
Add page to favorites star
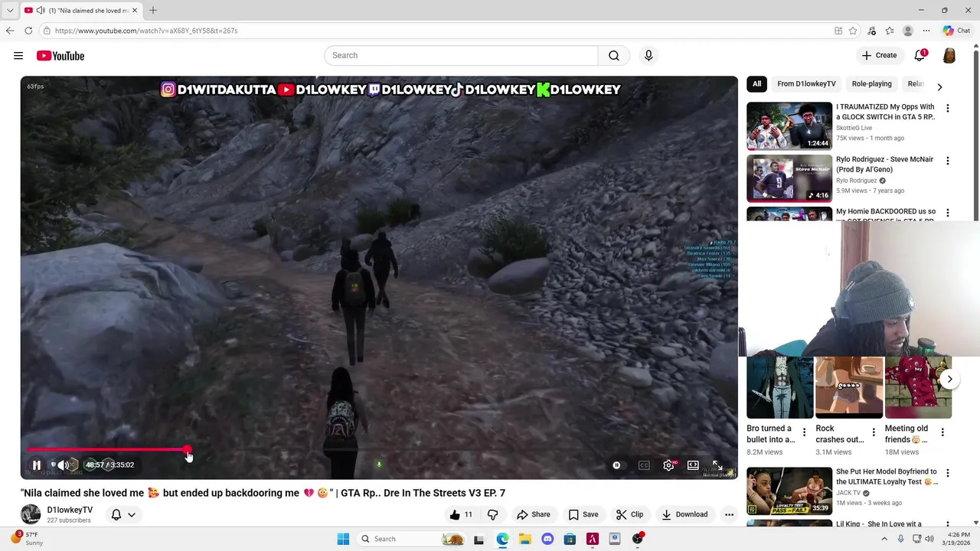[853, 31]
